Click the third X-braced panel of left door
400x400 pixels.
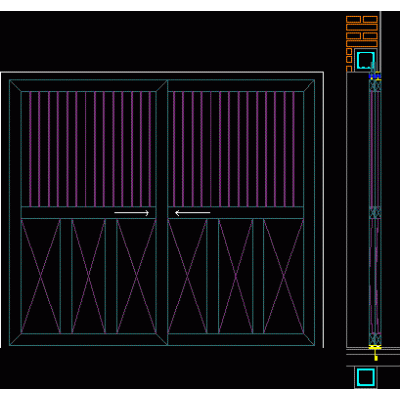136,276
